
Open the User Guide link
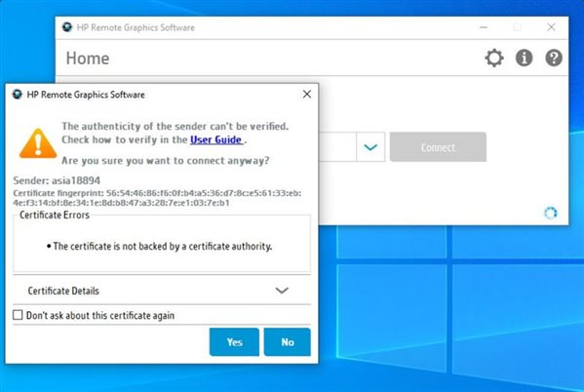[x=216, y=139]
